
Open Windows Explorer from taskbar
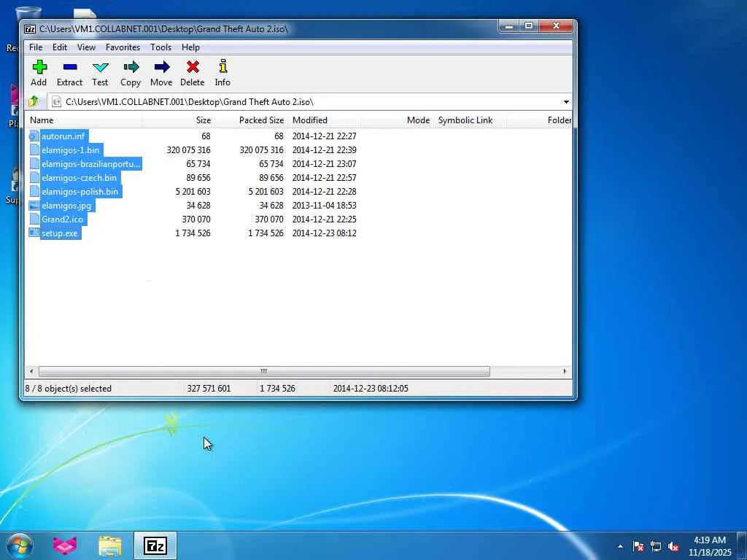pos(110,545)
